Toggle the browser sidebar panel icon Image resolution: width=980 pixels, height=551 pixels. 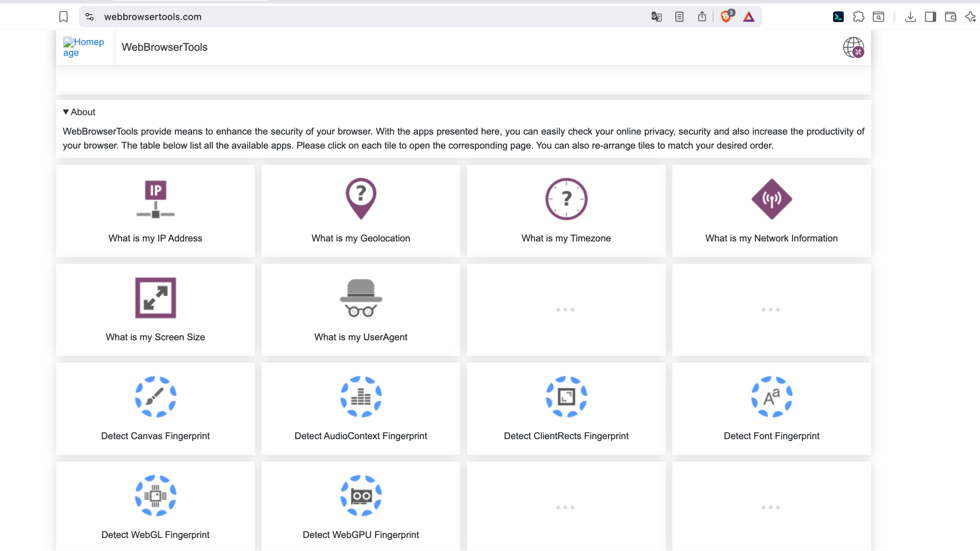click(x=931, y=17)
